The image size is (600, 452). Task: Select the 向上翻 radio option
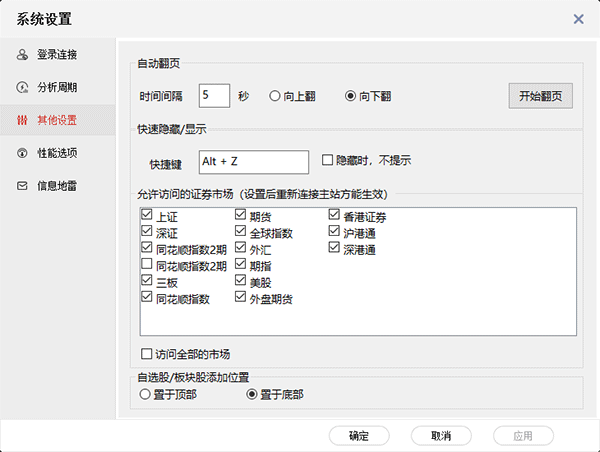click(275, 97)
